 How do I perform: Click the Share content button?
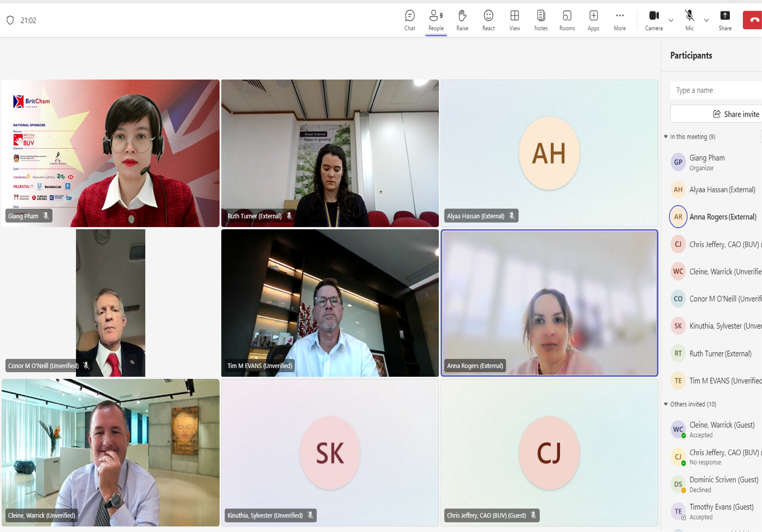(x=725, y=20)
